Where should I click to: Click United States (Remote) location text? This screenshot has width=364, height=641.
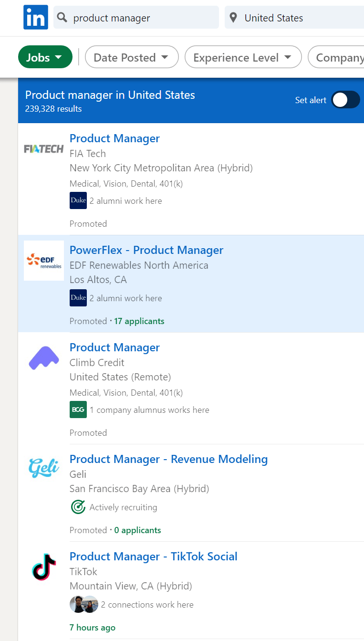[120, 377]
